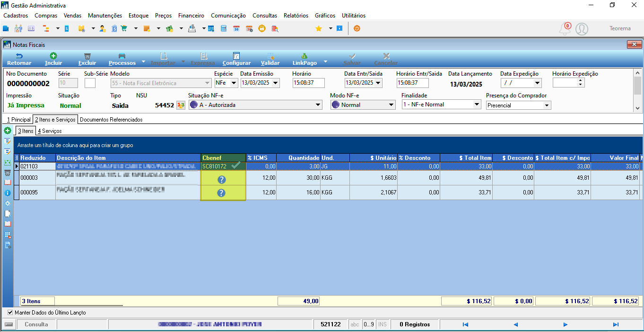The height and width of the screenshot is (332, 644).
Task: Click the Validar toolbar icon
Action: pyautogui.click(x=270, y=56)
